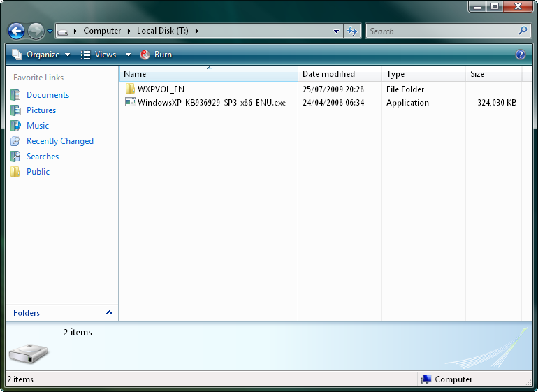The height and width of the screenshot is (392, 538).
Task: Close the Explorer window
Action: pyautogui.click(x=518, y=6)
